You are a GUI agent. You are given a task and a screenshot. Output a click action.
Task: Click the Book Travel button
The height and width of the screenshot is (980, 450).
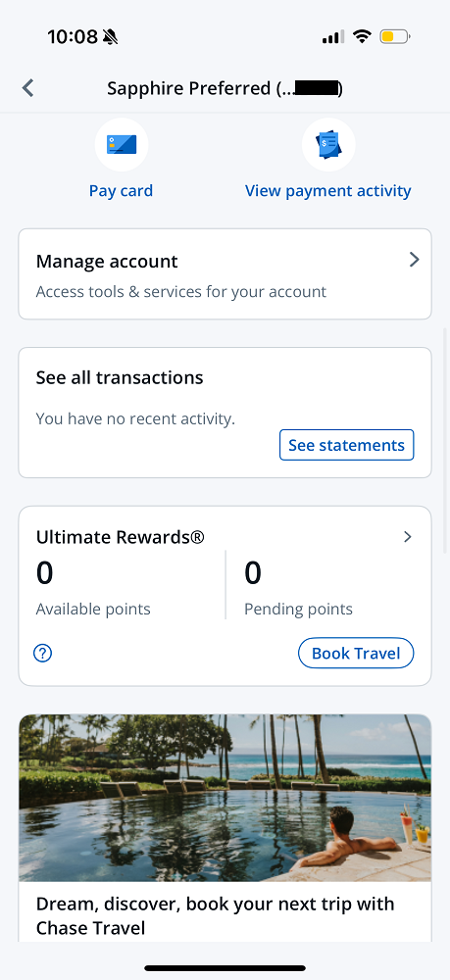pos(356,653)
